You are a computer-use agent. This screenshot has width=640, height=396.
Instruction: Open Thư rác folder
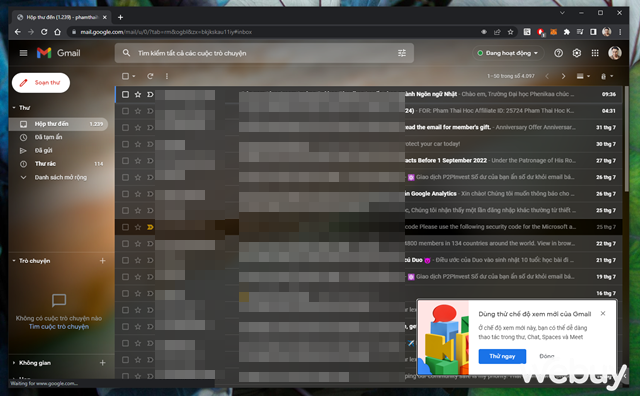tap(59, 164)
